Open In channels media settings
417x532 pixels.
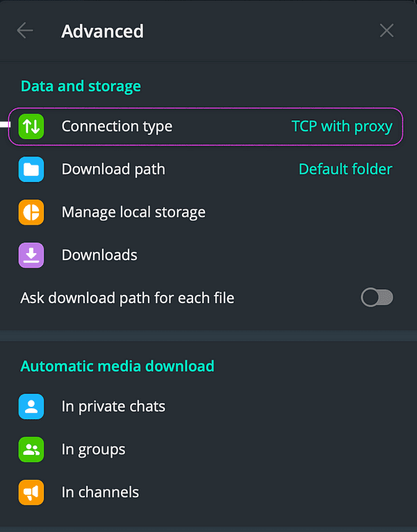tap(100, 492)
